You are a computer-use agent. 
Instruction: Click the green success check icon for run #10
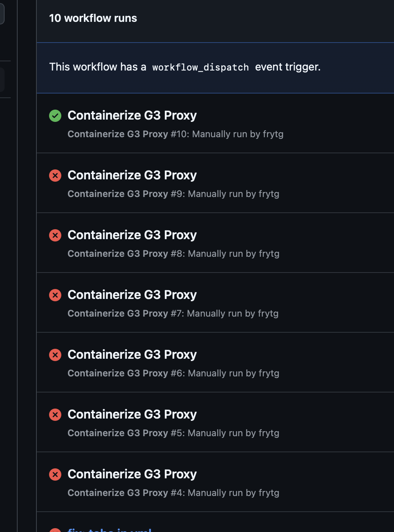(x=55, y=116)
